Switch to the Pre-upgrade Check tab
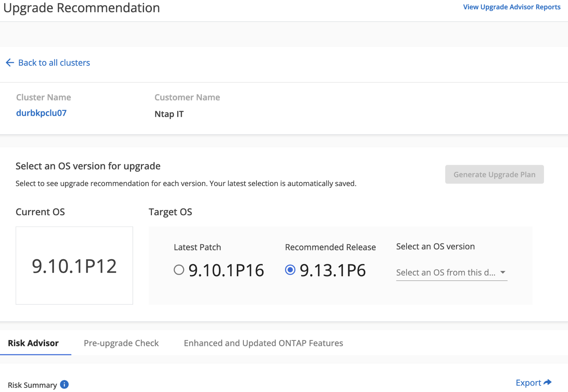 coord(121,343)
